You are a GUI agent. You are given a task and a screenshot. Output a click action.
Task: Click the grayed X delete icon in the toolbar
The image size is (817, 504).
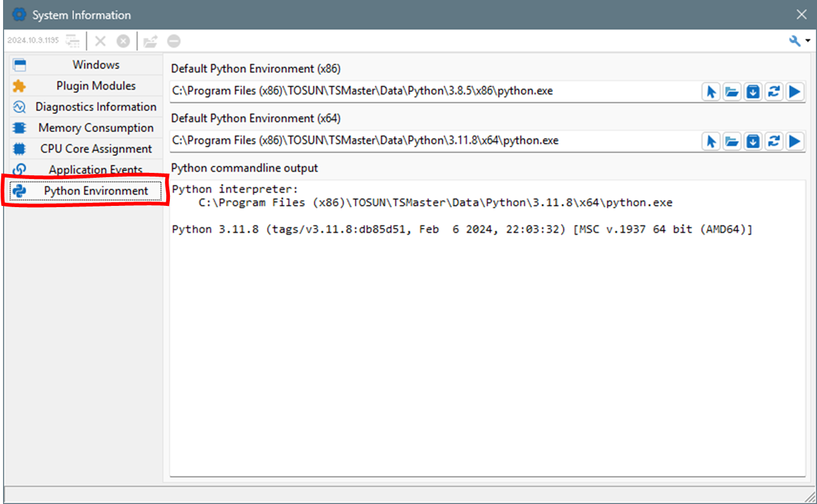coord(100,41)
